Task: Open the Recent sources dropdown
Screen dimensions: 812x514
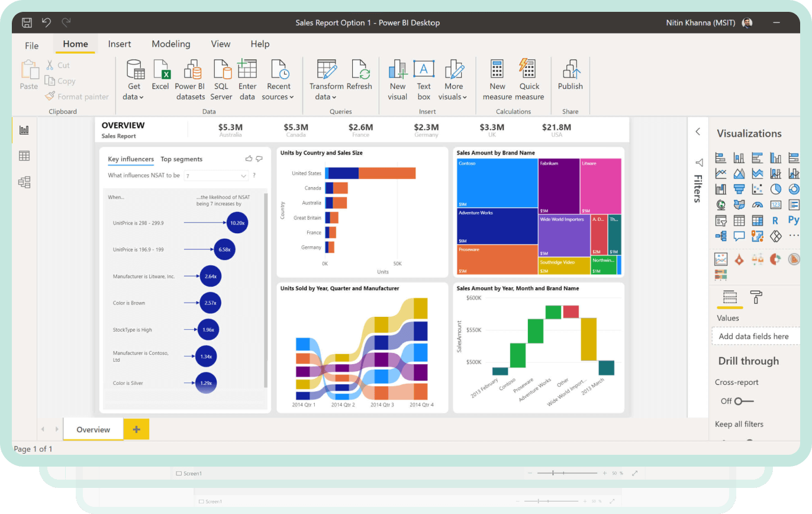Action: coord(292,97)
